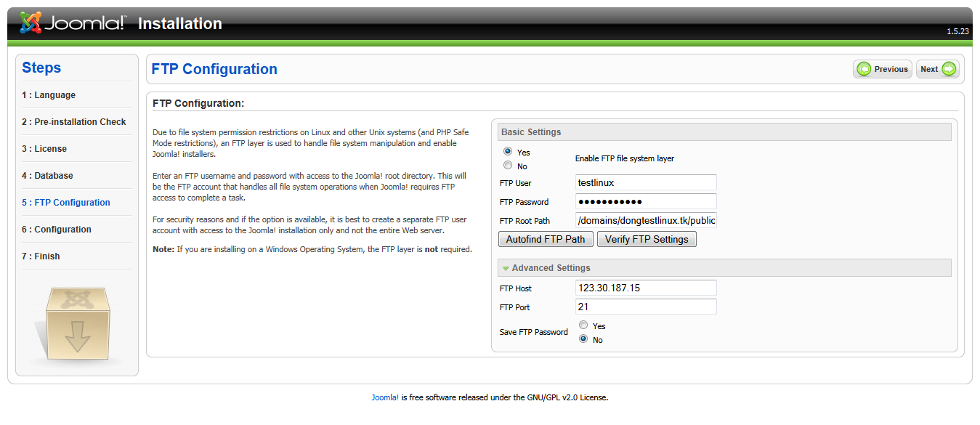Click the green arrow icon on Next
Viewport: 980px width, 425px height.
tap(949, 69)
